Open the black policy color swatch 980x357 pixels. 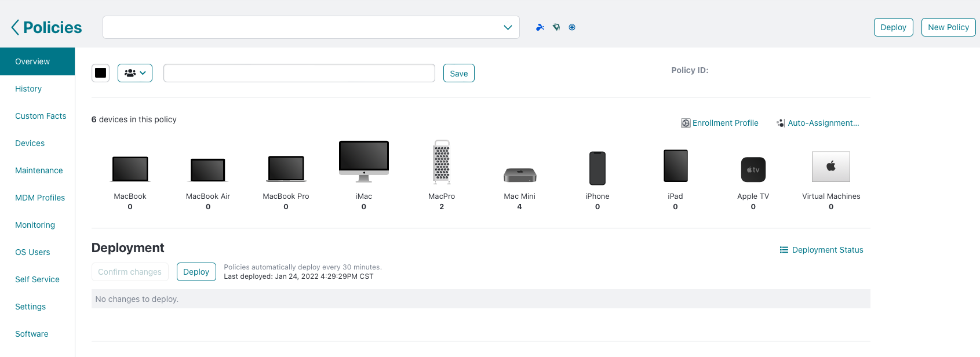(101, 73)
